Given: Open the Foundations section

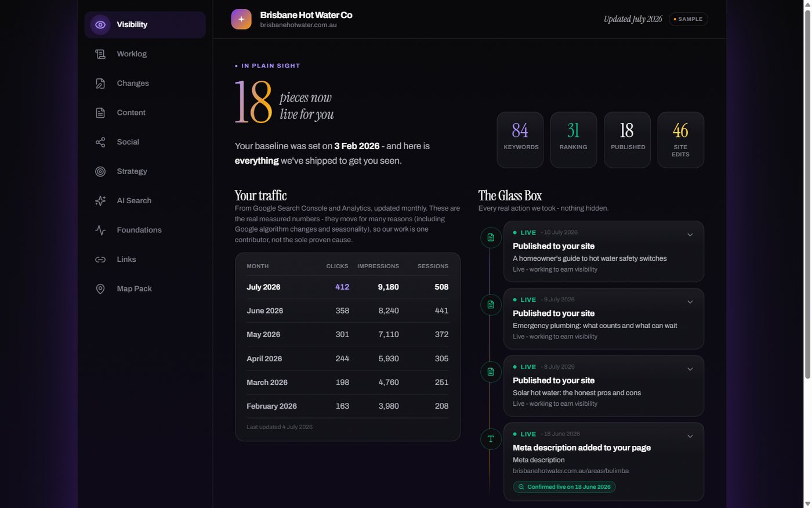Looking at the screenshot, I should click(145, 230).
